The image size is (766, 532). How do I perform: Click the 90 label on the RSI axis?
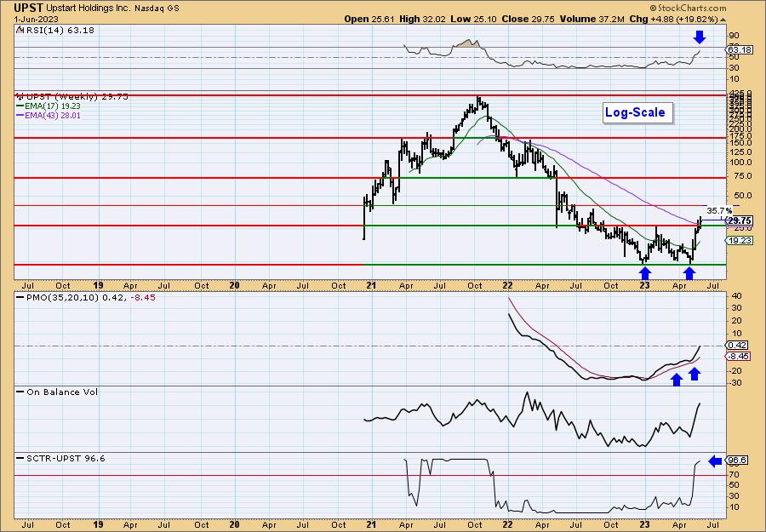tap(735, 36)
